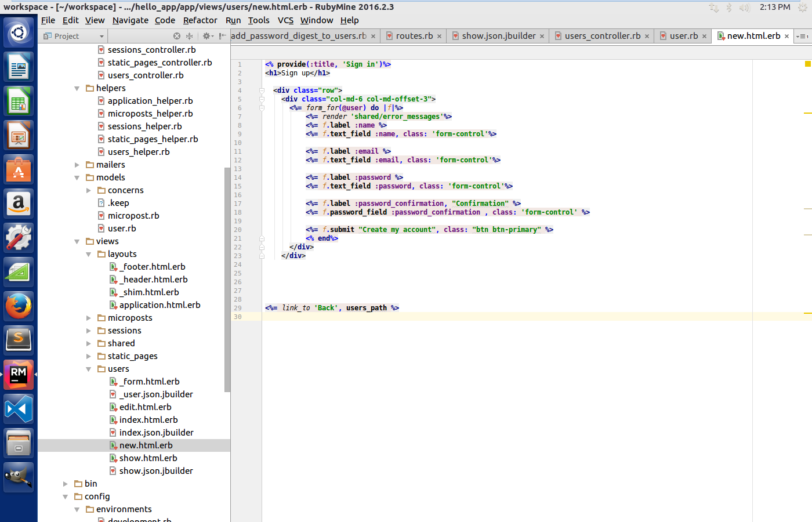Open the File menu
The image size is (812, 522).
48,20
